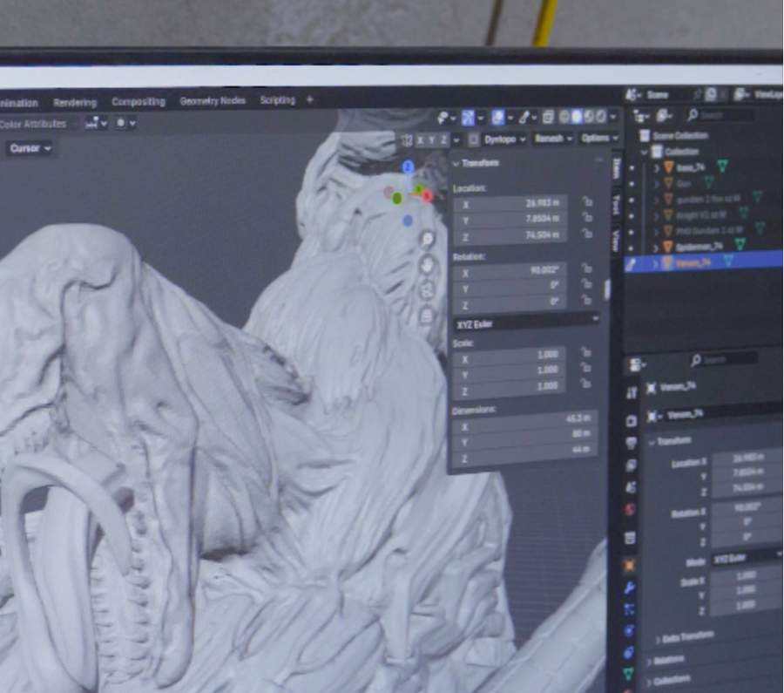Image resolution: width=784 pixels, height=693 pixels.
Task: Open the Object properties orange square tab
Action: [630, 565]
